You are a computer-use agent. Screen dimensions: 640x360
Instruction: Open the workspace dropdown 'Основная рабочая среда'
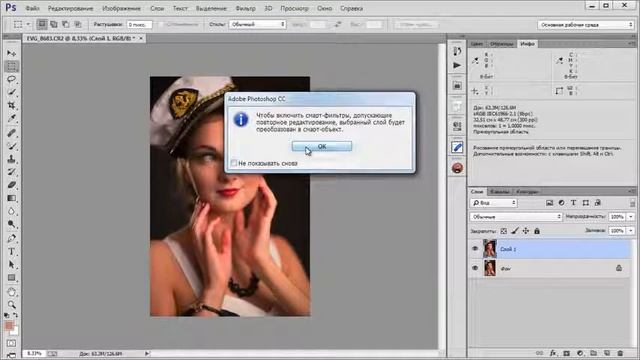click(585, 25)
